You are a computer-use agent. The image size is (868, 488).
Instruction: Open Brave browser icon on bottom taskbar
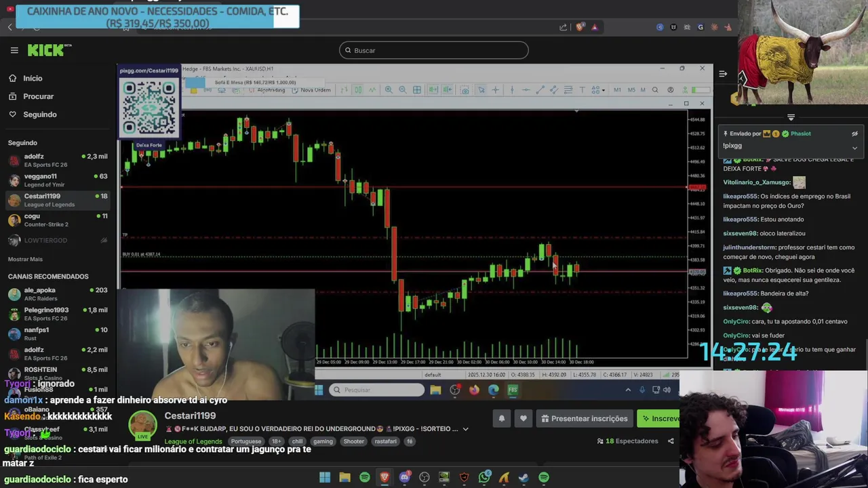[384, 477]
